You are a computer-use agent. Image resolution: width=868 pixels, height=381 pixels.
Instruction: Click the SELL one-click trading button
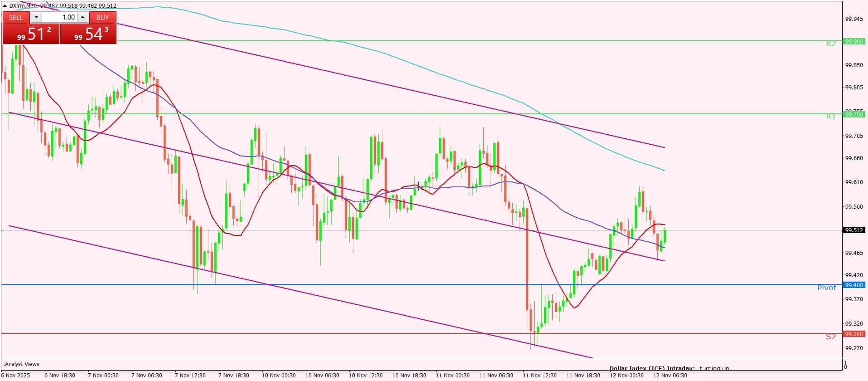pyautogui.click(x=16, y=17)
